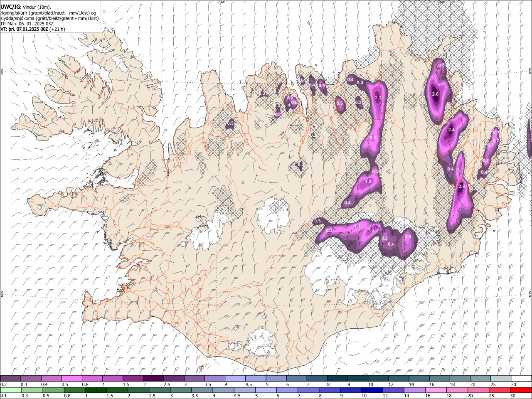532x399 pixels.
Task: Click the 1.6 precipitation value label
Action: point(368,182)
